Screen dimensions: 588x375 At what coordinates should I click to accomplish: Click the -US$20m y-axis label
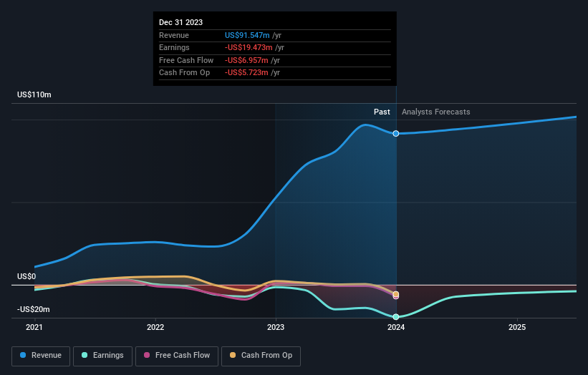[x=34, y=309]
